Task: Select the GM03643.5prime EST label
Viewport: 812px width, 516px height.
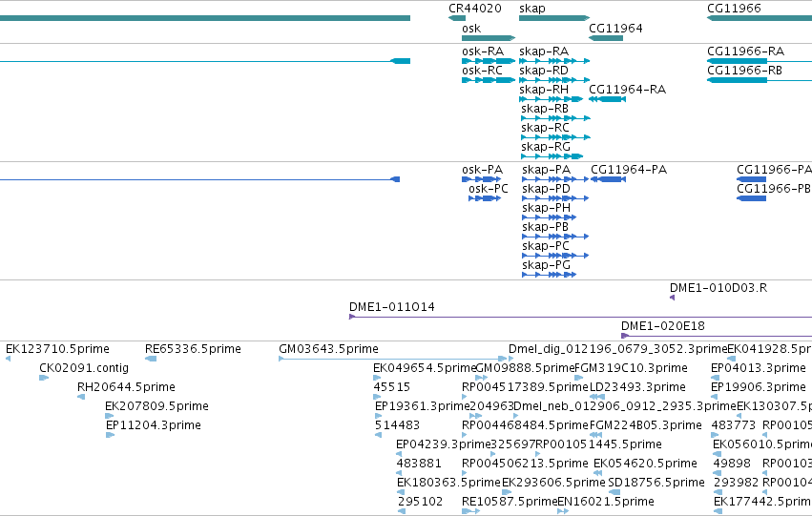Action: click(328, 349)
